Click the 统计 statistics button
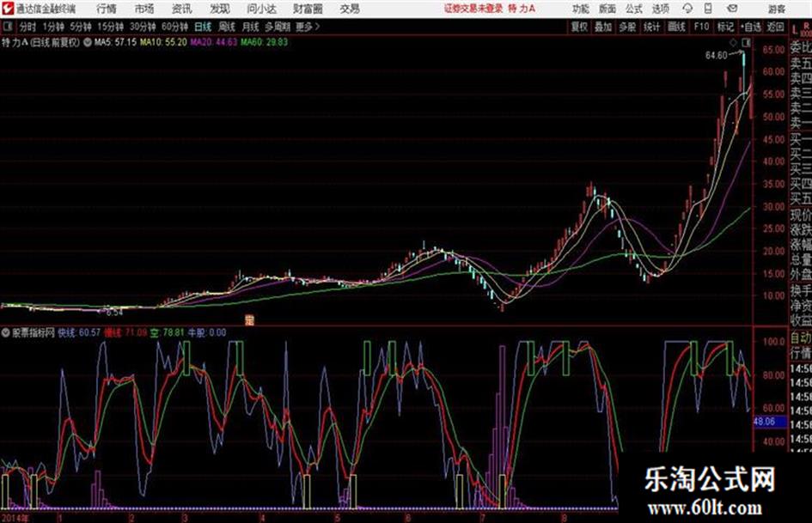This screenshot has width=812, height=523. [x=651, y=27]
